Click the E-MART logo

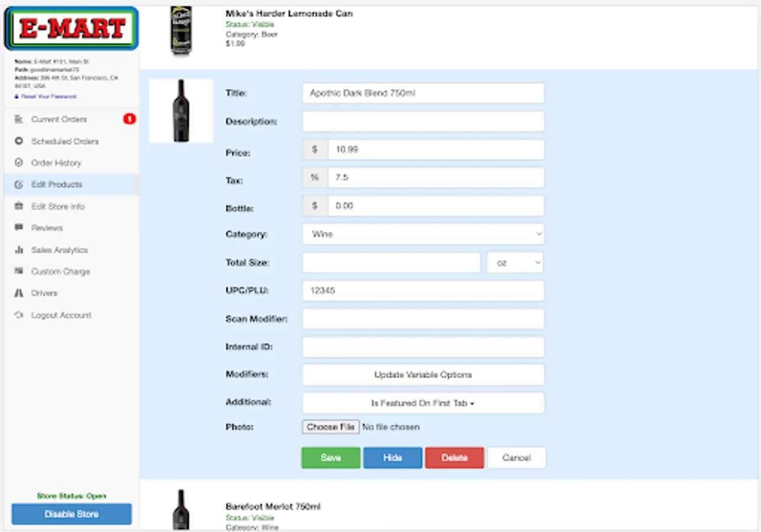pos(72,28)
